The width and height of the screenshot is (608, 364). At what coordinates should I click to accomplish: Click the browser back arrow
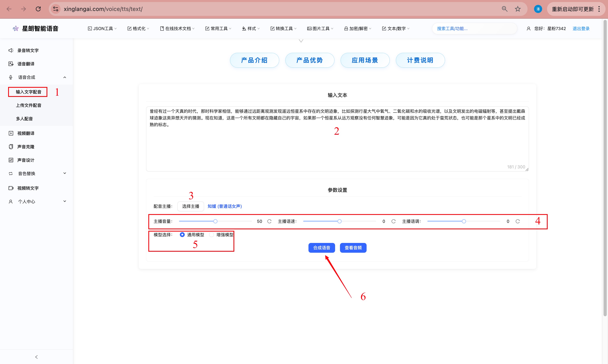9,9
